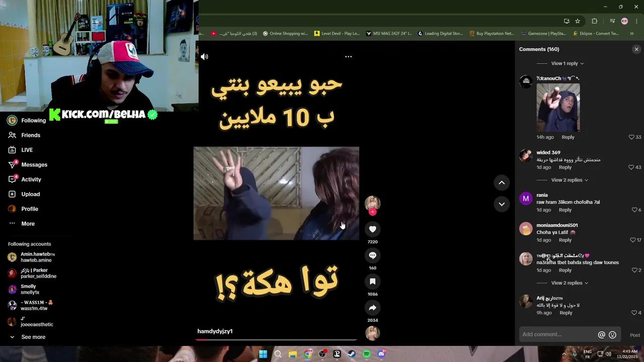Open Steam from the taskbar

352,354
